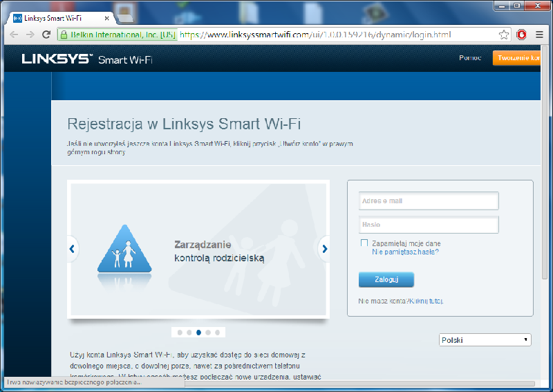
Task: Click the blue Zaloguj button
Action: coord(386,279)
